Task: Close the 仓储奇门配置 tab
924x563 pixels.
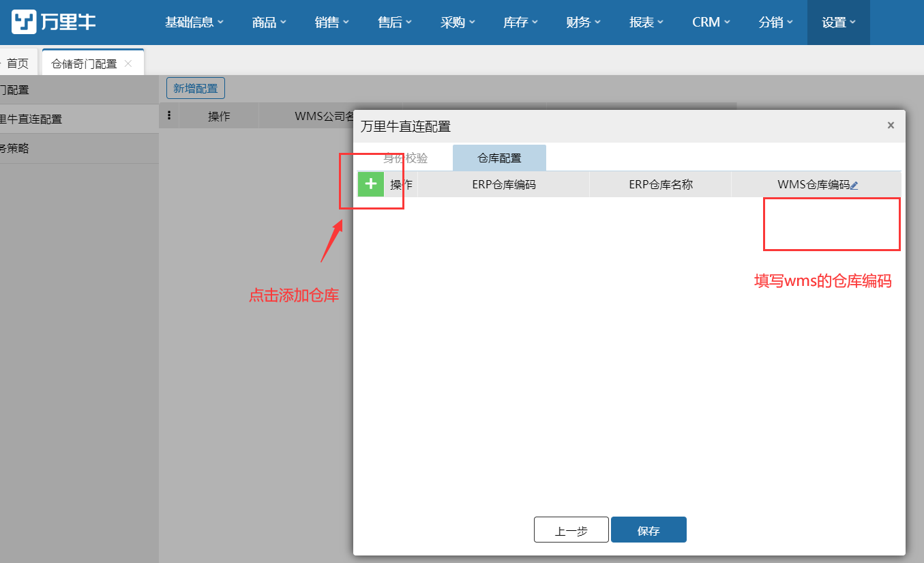Action: pyautogui.click(x=128, y=63)
